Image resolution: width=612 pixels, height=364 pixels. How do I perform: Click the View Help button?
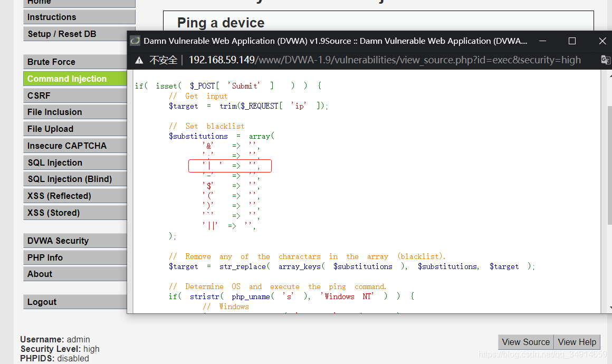[577, 342]
